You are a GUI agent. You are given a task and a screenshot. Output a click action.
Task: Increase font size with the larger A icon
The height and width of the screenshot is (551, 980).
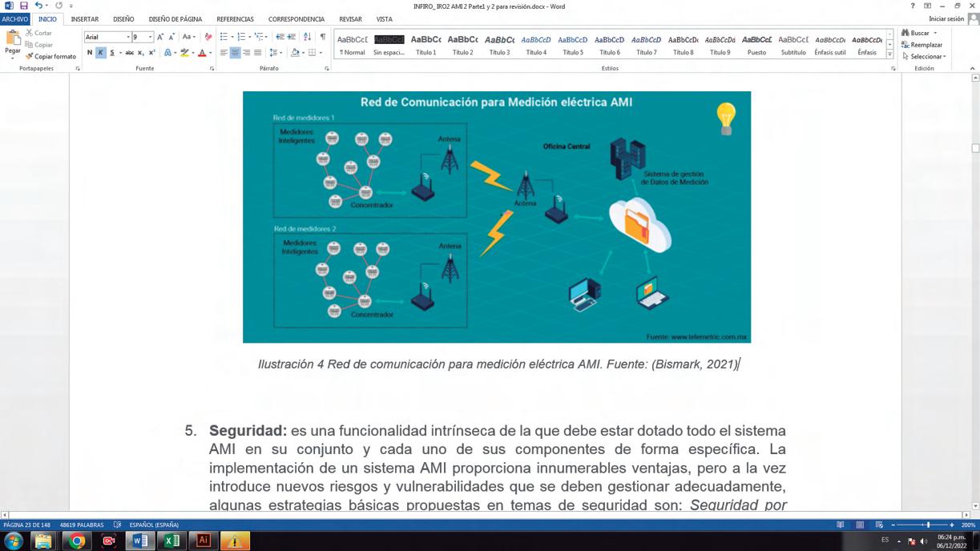160,37
